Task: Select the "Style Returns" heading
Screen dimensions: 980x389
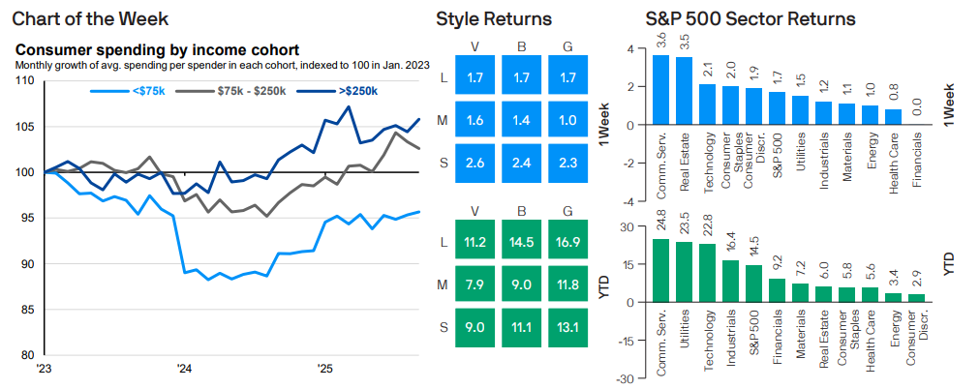Action: click(494, 19)
